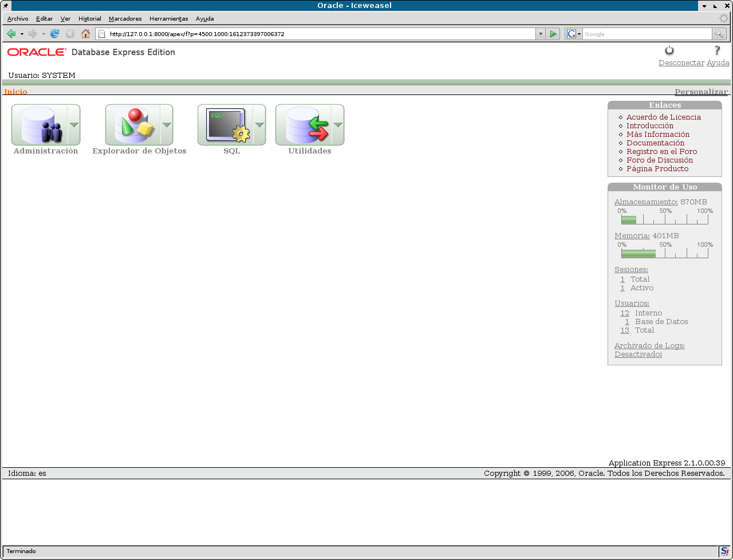
Task: Click the Oracle logo
Action: (x=37, y=52)
